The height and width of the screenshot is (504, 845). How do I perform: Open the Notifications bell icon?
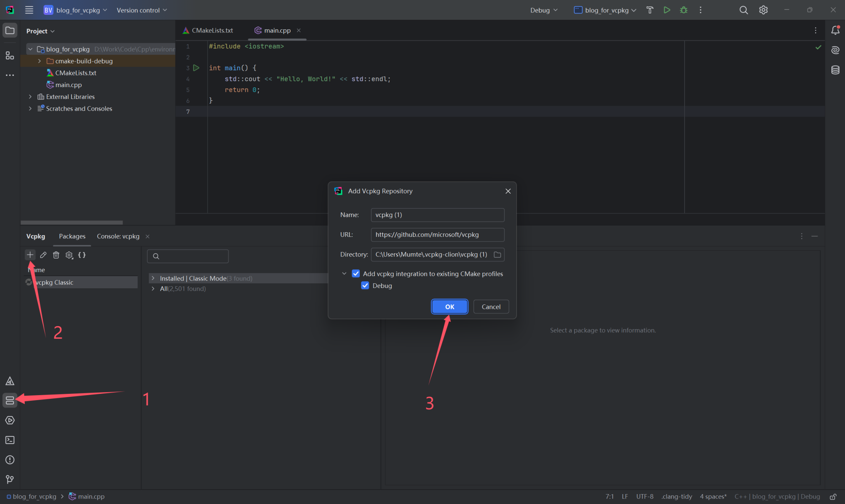(x=836, y=30)
